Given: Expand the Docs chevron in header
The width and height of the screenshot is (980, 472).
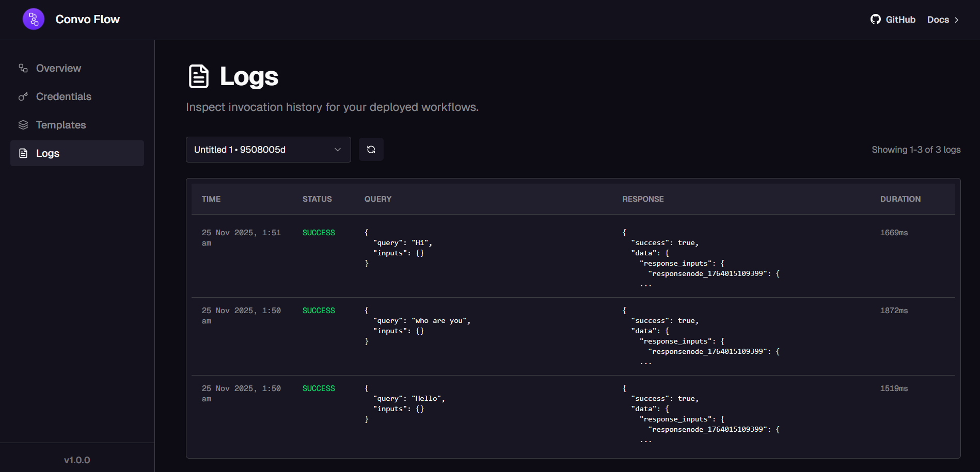Looking at the screenshot, I should tap(958, 20).
